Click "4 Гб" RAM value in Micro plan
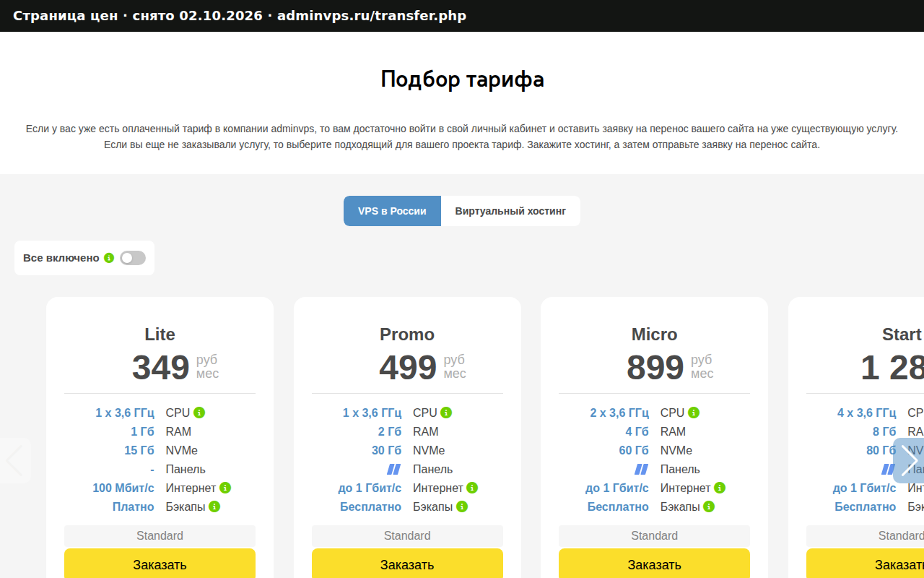This screenshot has width=924, height=578. coord(637,431)
